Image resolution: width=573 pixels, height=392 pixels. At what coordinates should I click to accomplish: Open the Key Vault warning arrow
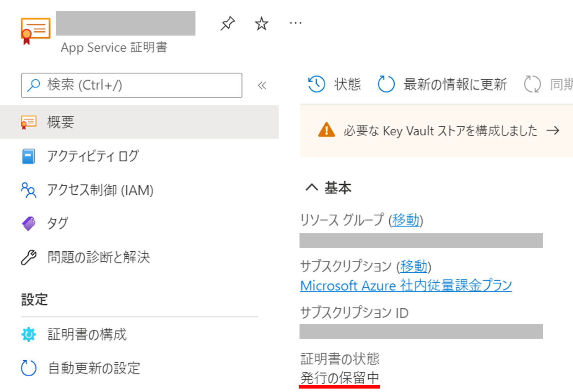click(x=553, y=131)
